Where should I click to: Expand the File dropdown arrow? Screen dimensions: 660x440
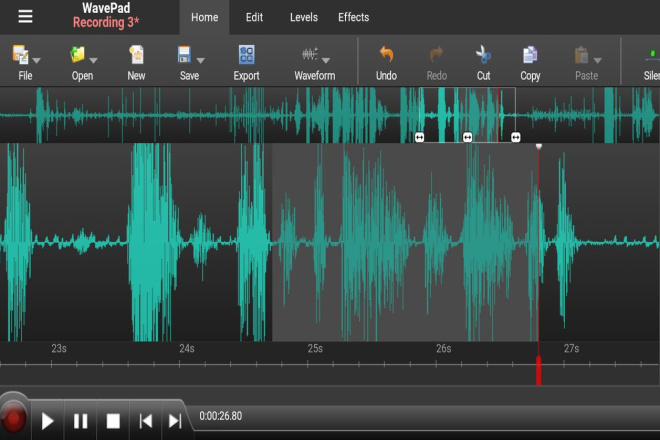(x=37, y=61)
